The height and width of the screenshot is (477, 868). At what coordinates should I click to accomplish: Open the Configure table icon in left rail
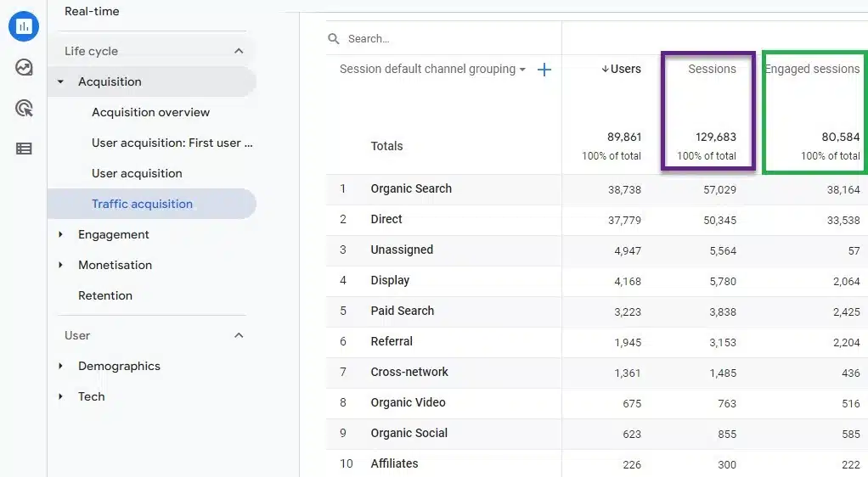coord(24,149)
